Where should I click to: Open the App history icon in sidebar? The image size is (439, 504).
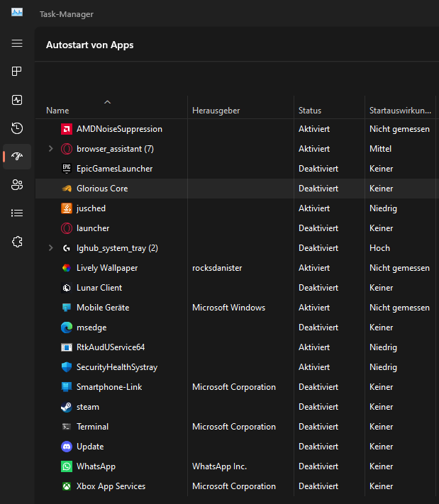(x=17, y=128)
